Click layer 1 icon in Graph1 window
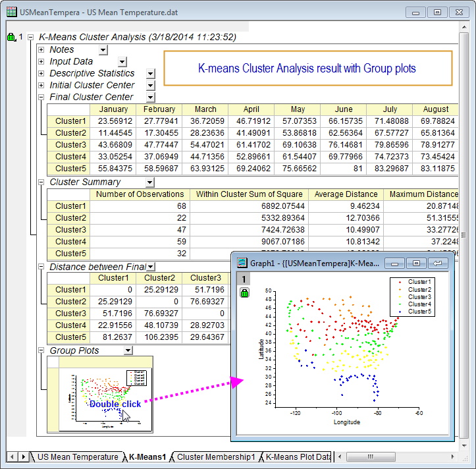 coord(244,279)
